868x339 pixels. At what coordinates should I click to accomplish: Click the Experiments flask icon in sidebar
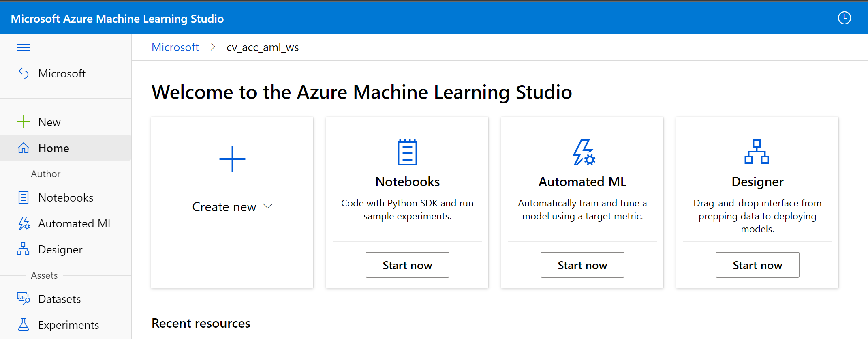(24, 324)
